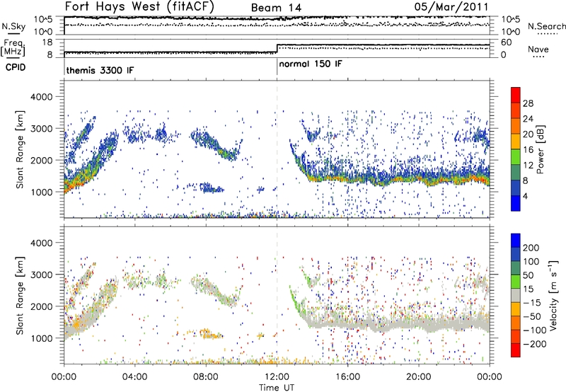This screenshot has height=392, width=566.
Task: Click the 12:00 dashed marker in power panel
Action: tap(277, 149)
